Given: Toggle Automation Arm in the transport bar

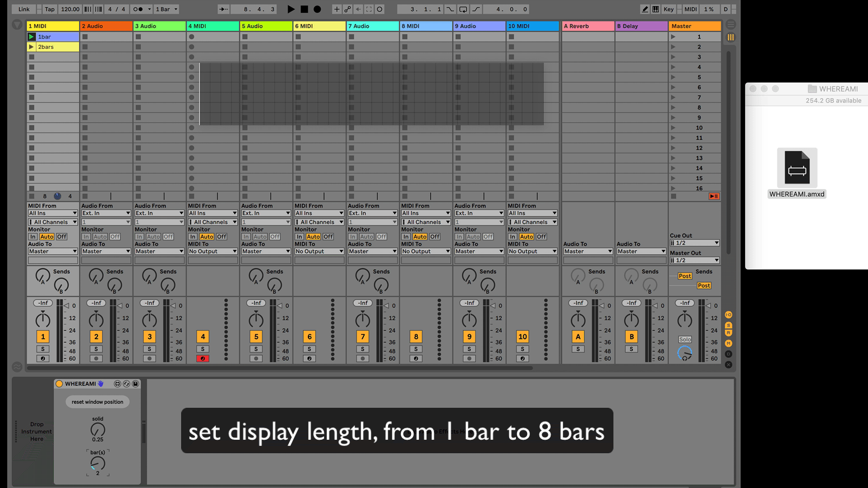Looking at the screenshot, I should click(x=348, y=9).
